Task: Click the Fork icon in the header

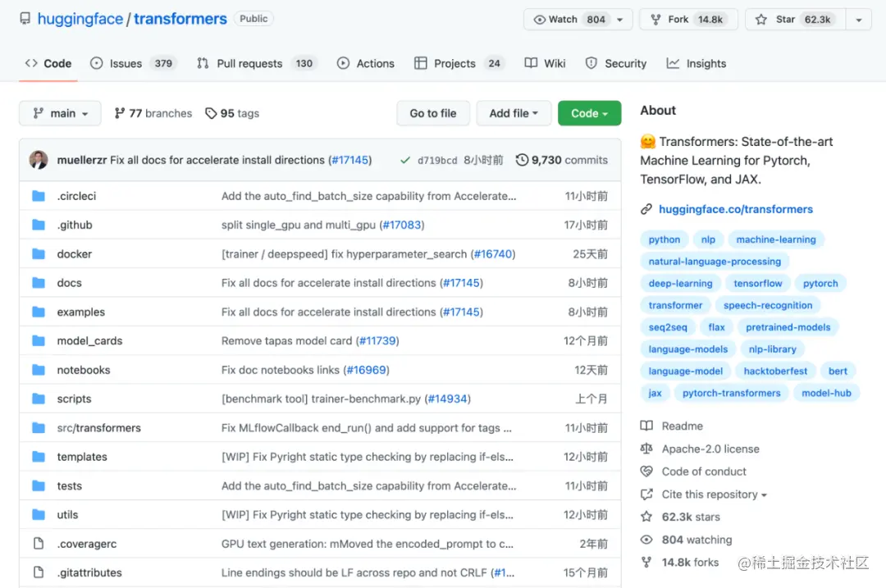Action: coord(655,20)
